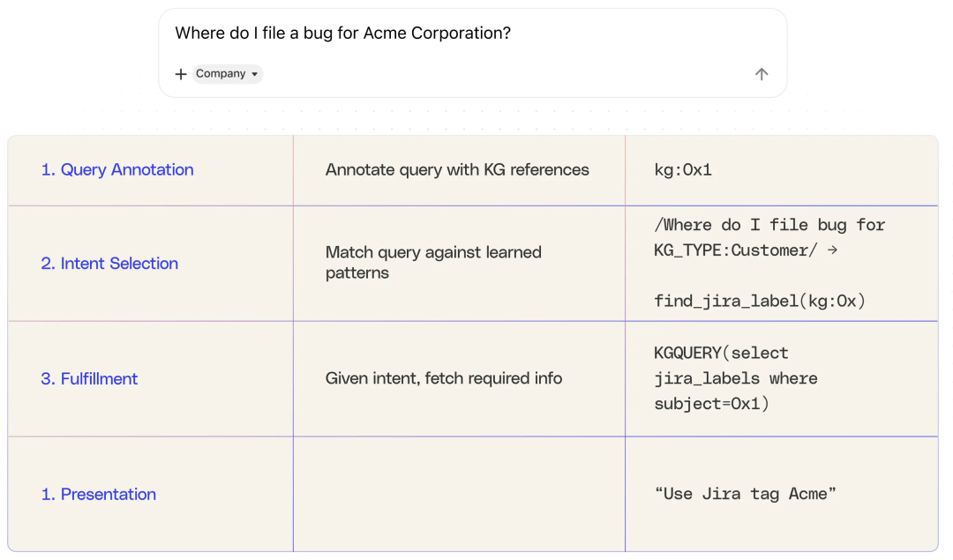Click the plus attachment icon

pos(181,74)
